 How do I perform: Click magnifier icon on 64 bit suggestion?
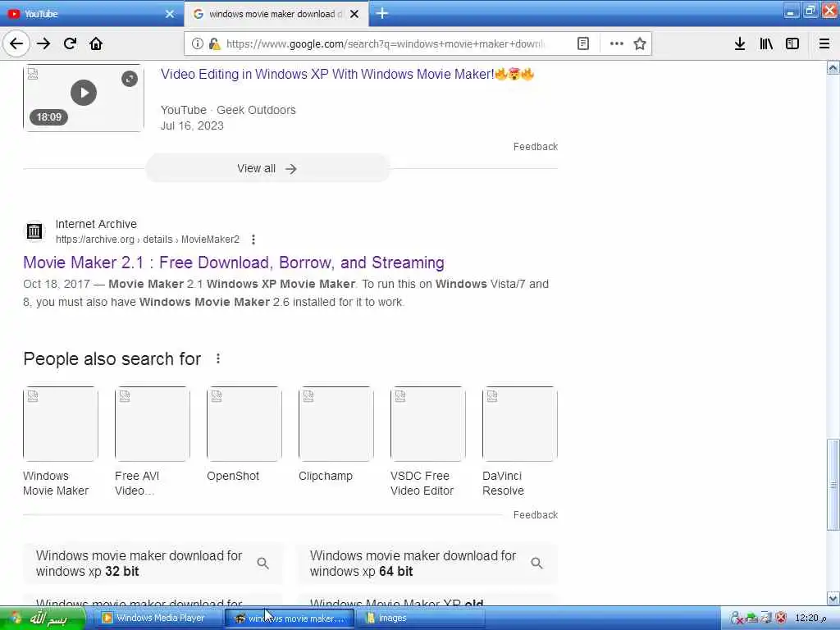536,563
